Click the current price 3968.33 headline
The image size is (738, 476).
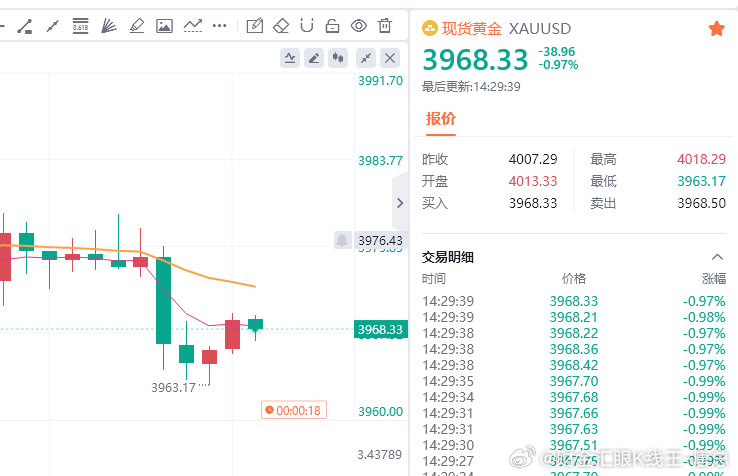tap(475, 60)
